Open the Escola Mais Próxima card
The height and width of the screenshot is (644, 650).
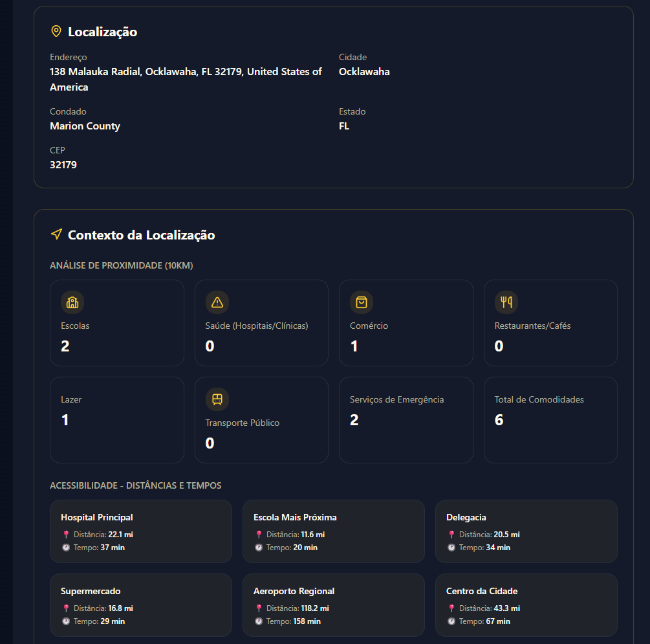[333, 531]
